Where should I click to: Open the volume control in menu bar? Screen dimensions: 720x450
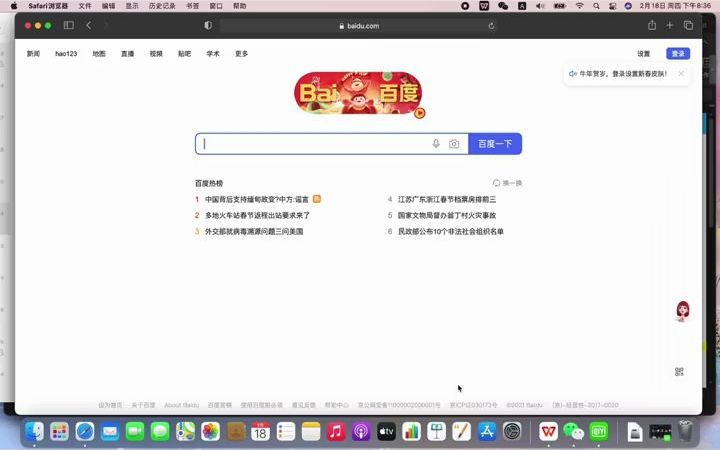coord(540,6)
